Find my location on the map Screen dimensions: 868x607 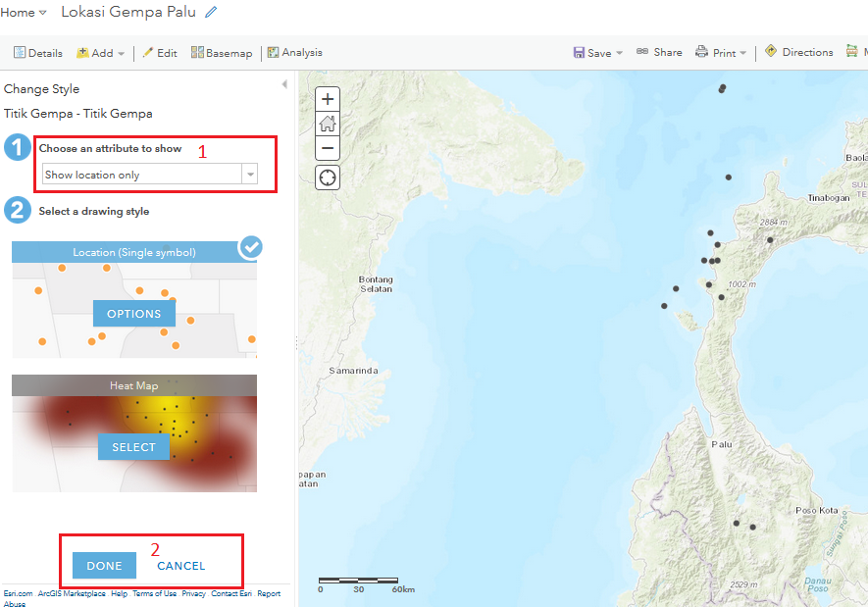pyautogui.click(x=328, y=177)
